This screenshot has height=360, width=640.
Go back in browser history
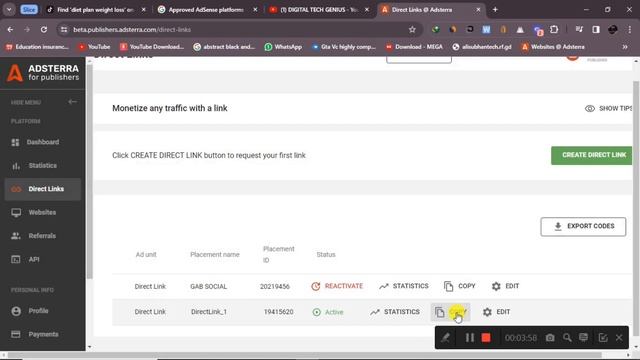click(x=10, y=29)
